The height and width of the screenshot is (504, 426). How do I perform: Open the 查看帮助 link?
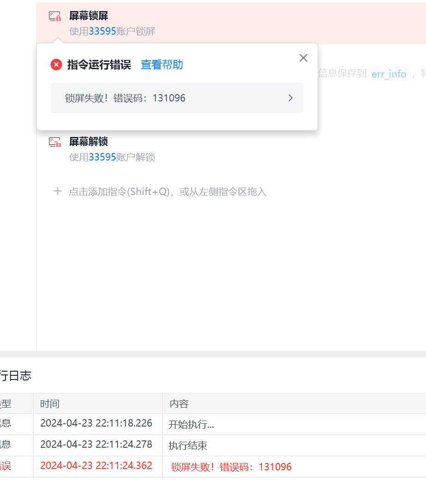click(x=162, y=65)
